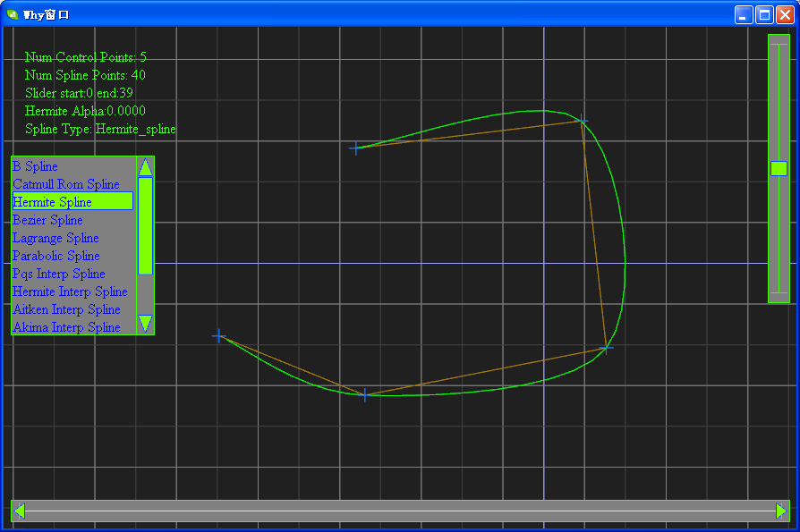Click the Num Control Points: 5 text
Image resolution: width=800 pixels, height=532 pixels.
[x=86, y=57]
